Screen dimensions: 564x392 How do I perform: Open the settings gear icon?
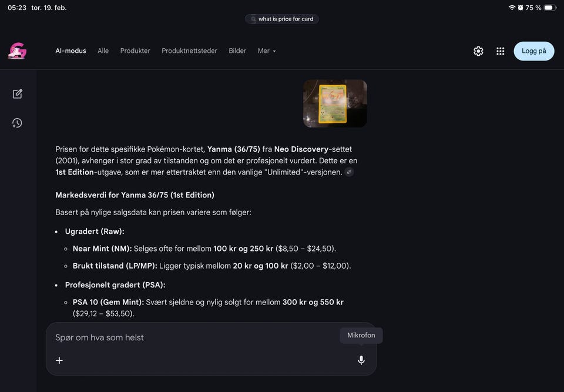click(478, 51)
